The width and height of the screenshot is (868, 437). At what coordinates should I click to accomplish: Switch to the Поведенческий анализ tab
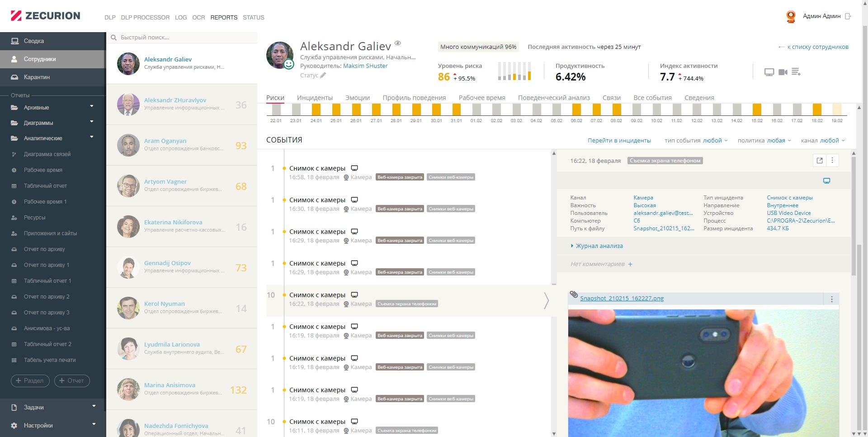(x=554, y=98)
